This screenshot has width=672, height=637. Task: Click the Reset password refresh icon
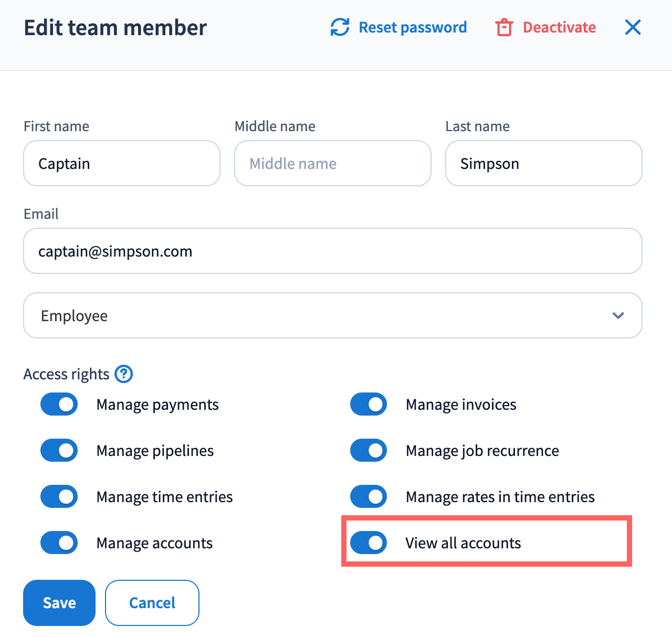click(340, 27)
